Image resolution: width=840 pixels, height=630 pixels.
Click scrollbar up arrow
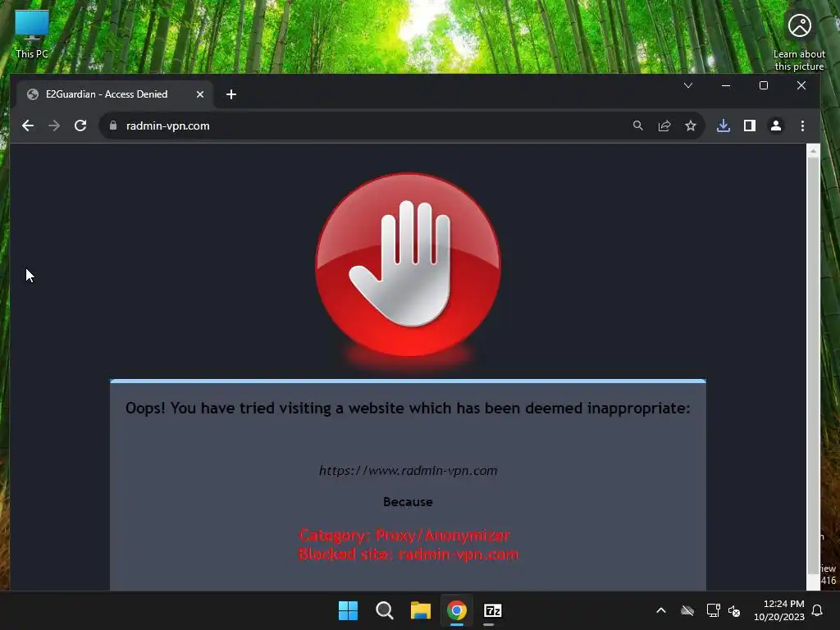[813, 151]
